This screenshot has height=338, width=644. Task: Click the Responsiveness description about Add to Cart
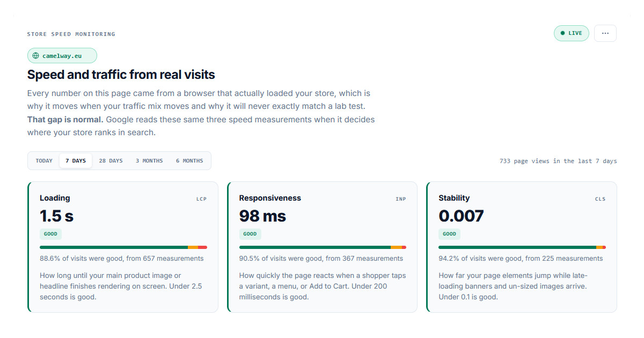[323, 286]
